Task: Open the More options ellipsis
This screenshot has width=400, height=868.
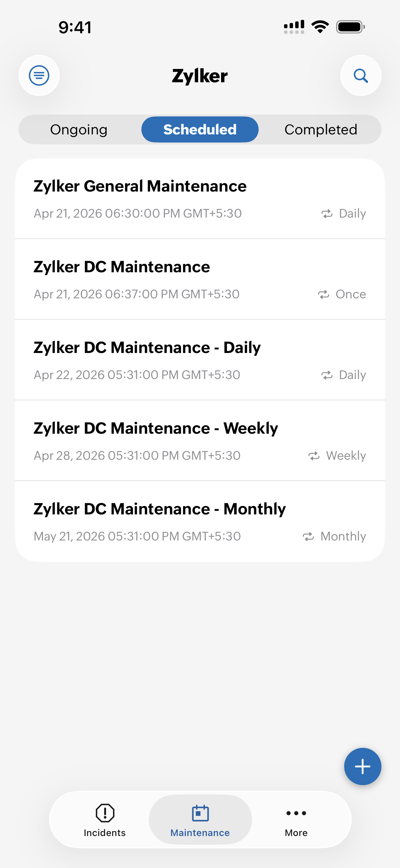Action: point(296,813)
